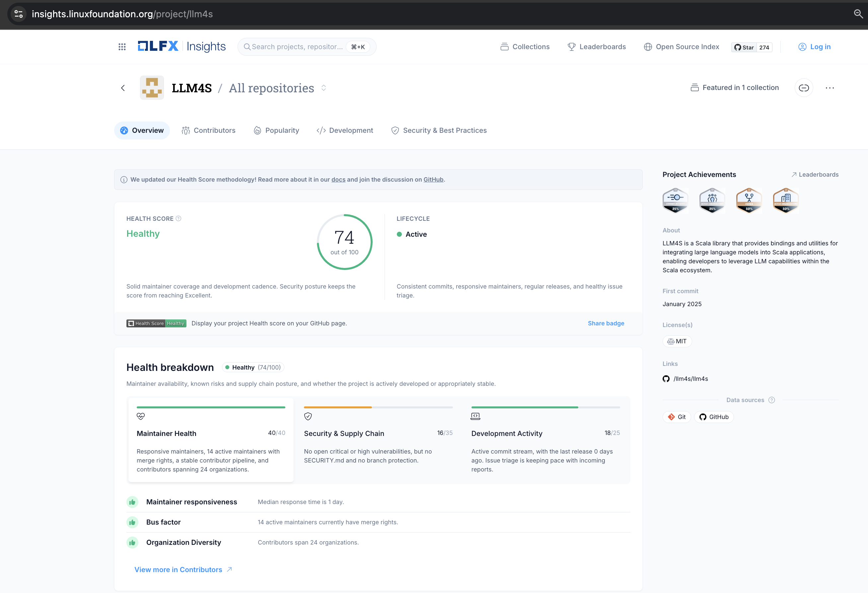
Task: Go to the Development tab
Action: click(x=345, y=130)
